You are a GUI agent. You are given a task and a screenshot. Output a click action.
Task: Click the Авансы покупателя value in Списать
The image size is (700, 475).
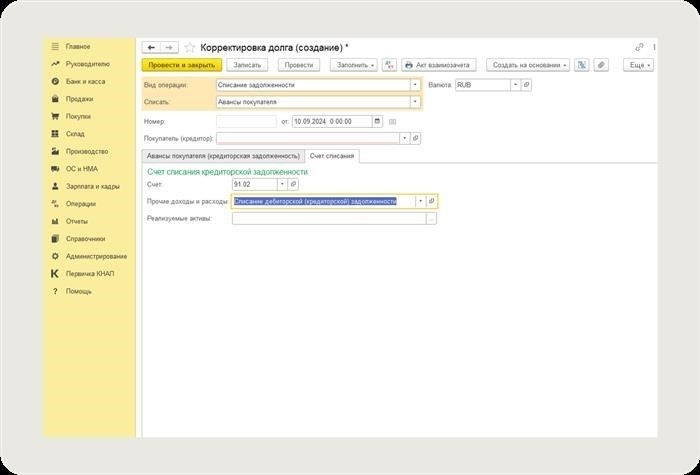[247, 102]
